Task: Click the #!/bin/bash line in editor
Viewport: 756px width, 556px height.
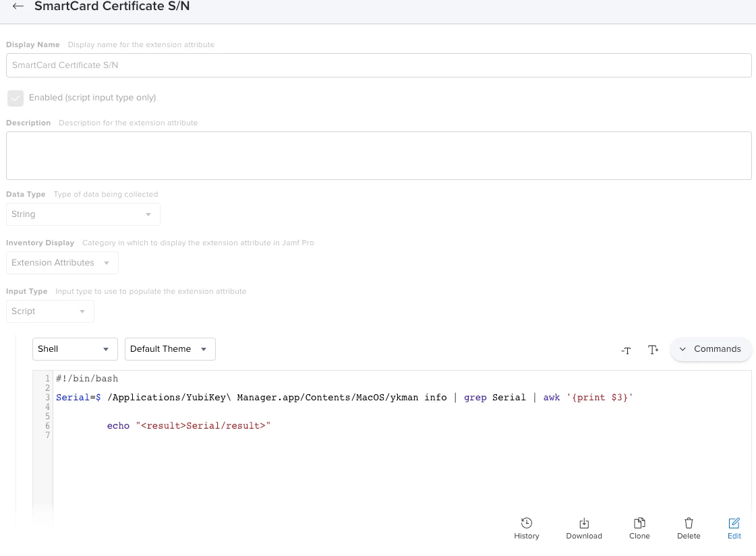Action: click(x=87, y=379)
